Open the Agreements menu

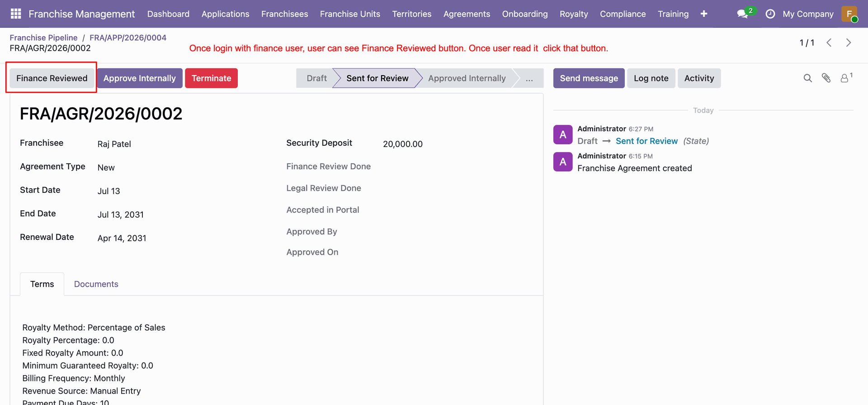[x=467, y=14]
